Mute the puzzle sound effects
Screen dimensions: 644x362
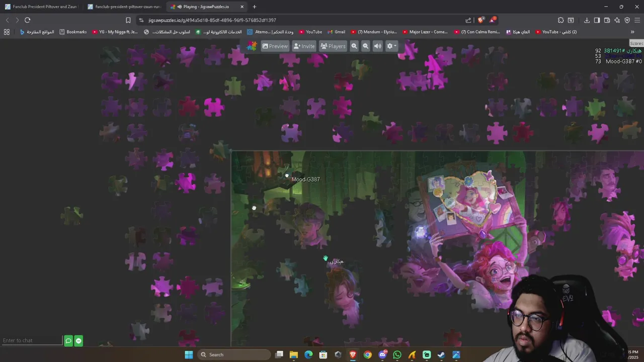click(x=378, y=46)
